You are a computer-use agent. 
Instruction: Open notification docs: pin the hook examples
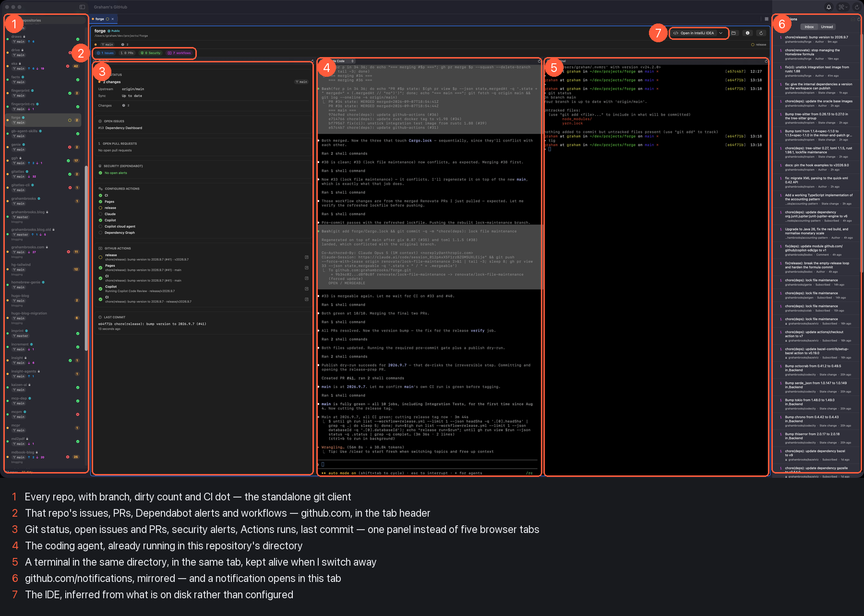817,167
